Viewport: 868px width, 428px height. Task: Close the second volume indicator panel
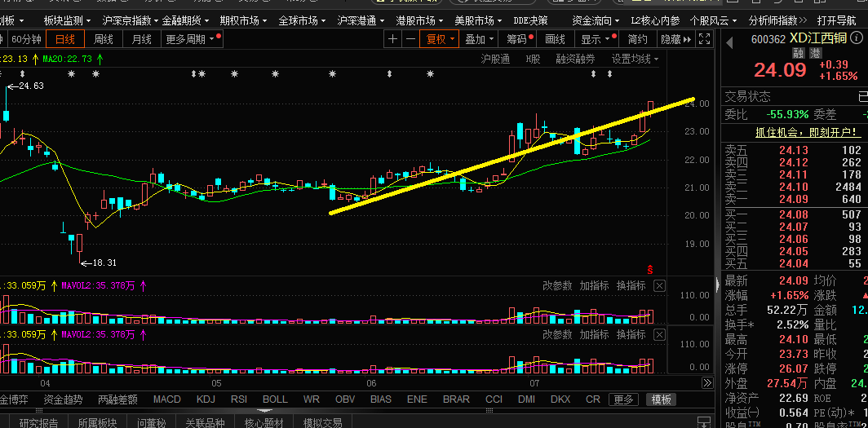(659, 334)
